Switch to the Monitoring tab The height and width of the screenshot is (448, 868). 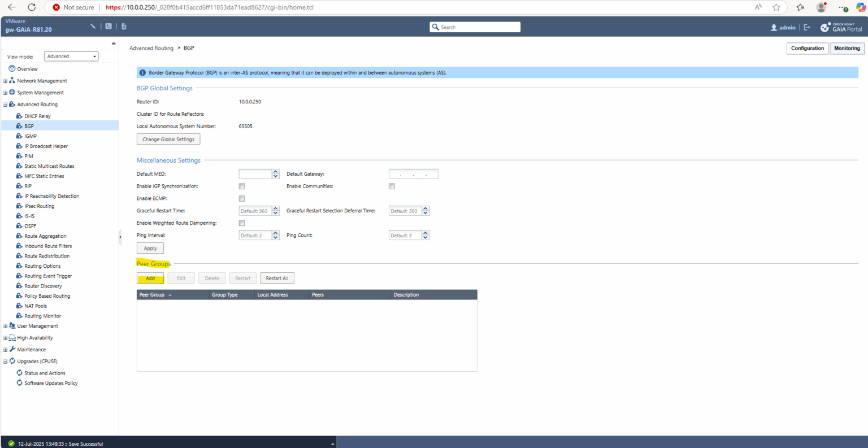pyautogui.click(x=847, y=48)
